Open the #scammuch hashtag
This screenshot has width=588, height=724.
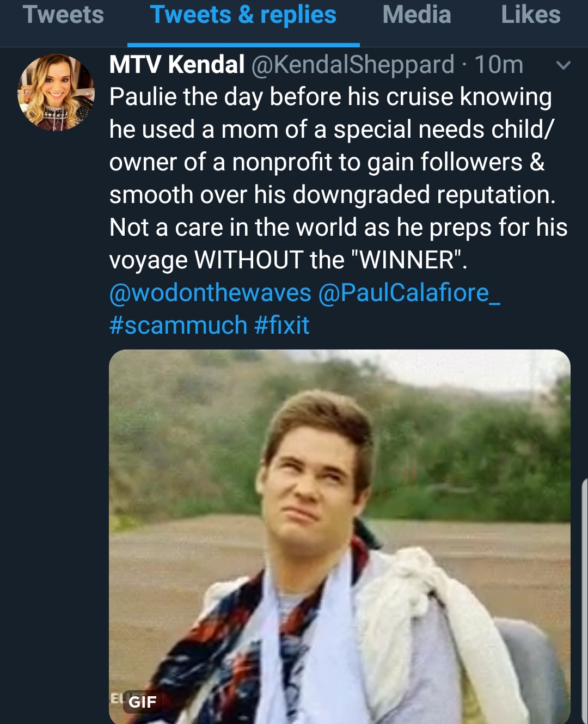[178, 326]
